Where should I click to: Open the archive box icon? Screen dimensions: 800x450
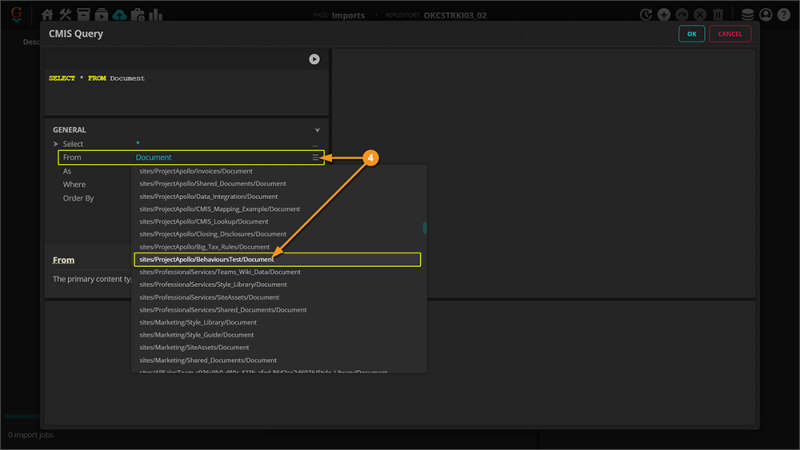pos(83,15)
